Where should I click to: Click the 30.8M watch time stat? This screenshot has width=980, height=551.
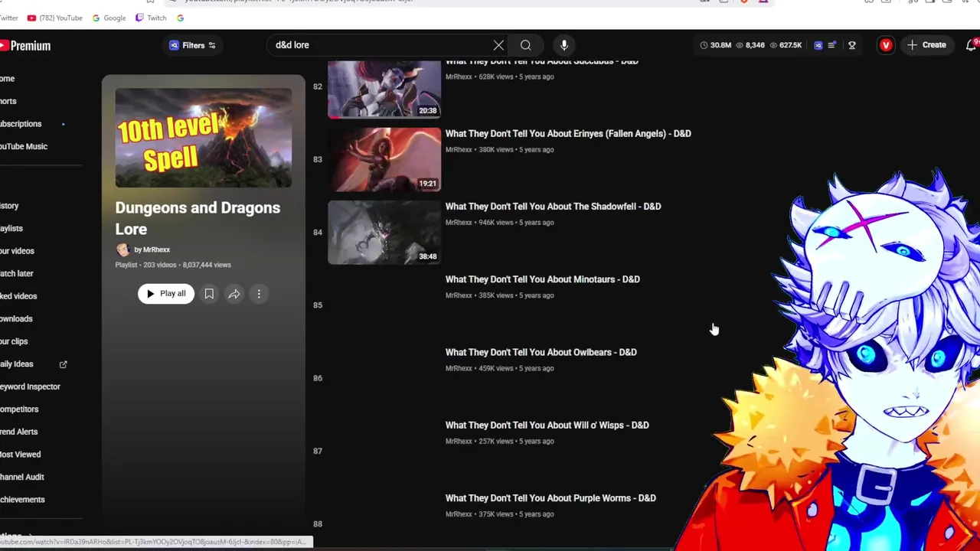(716, 45)
